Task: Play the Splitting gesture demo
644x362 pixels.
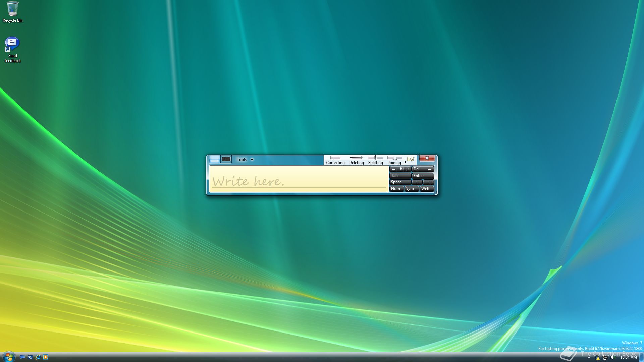Action: (x=375, y=160)
